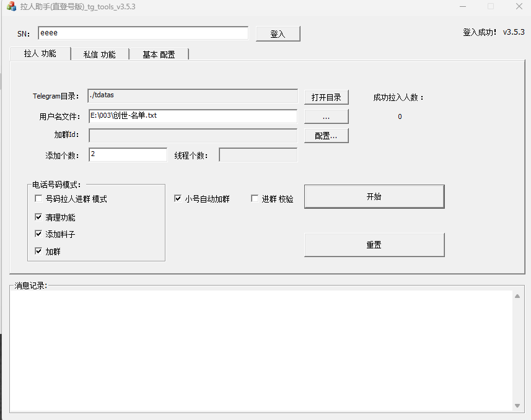Screen dimensions: 531x420
Task: Click the app icon in the title bar
Action: 11,7
